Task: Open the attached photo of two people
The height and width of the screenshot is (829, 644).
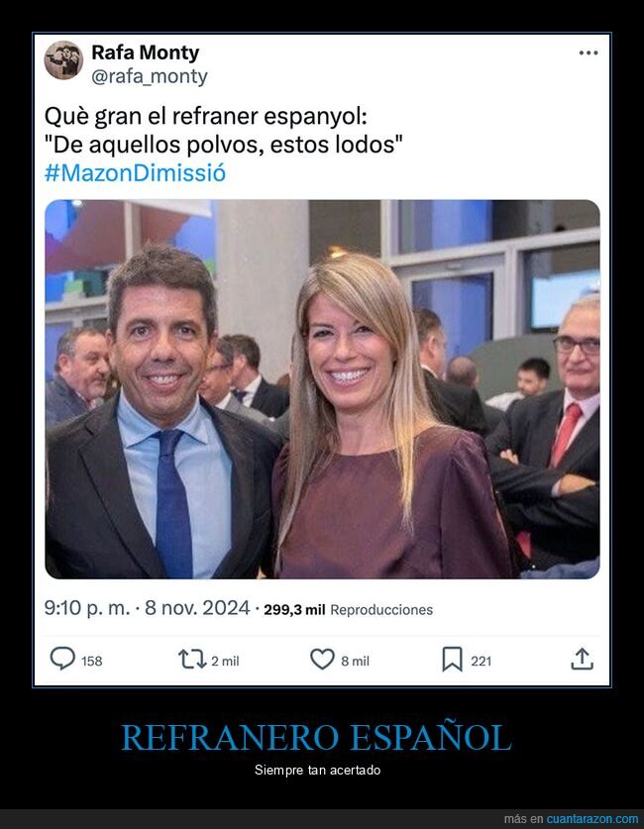Action: (322, 389)
